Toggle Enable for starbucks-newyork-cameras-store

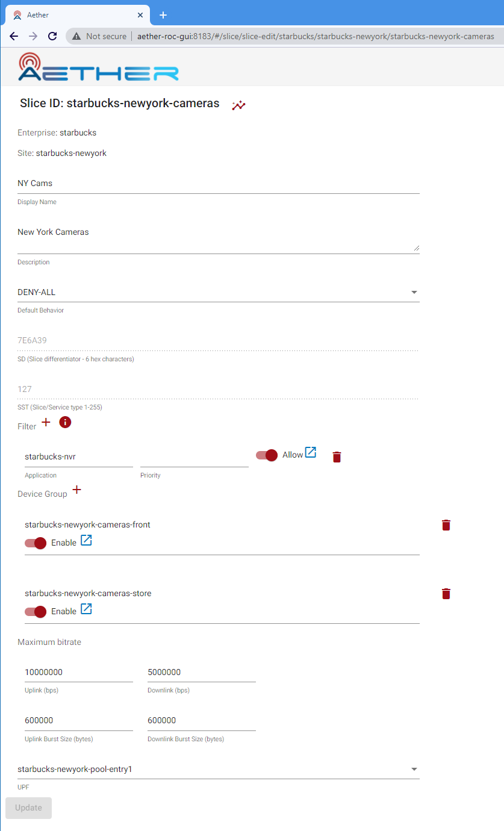(36, 612)
